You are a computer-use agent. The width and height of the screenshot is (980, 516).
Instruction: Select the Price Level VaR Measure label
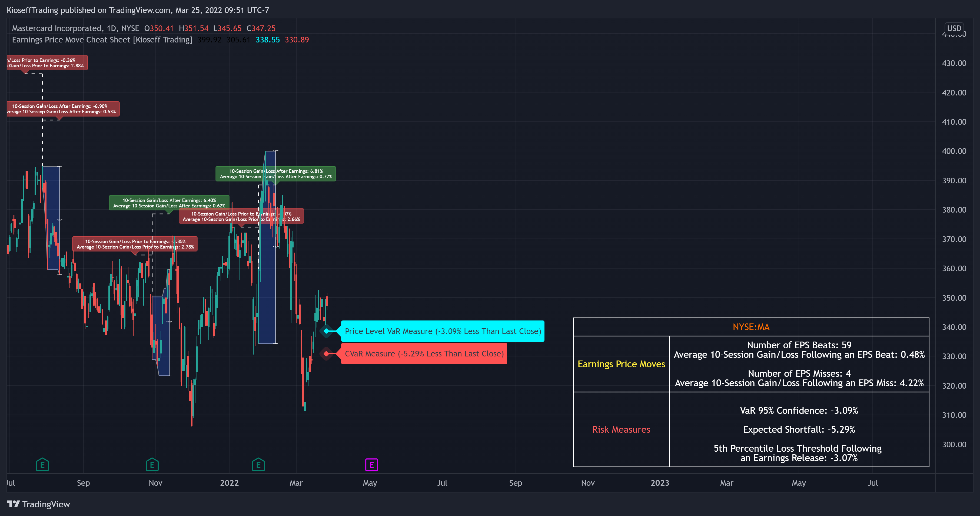tap(443, 331)
